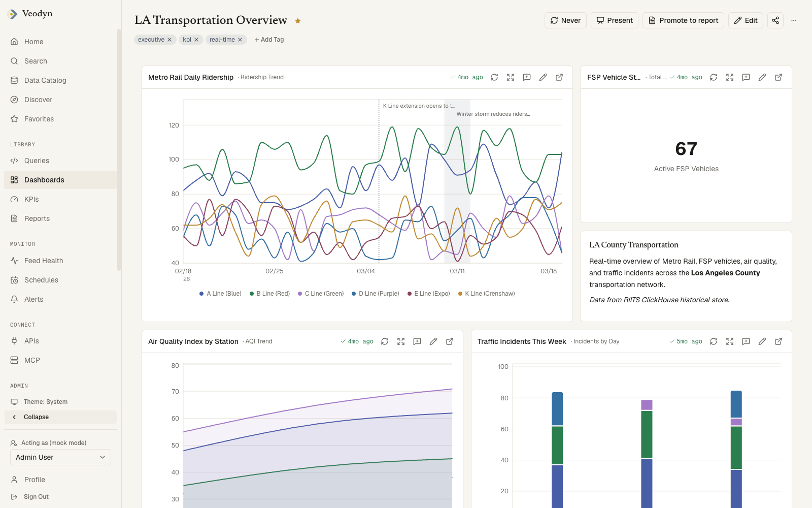812x508 pixels.
Task: Add comment on Traffic Incidents panel
Action: [746, 341]
